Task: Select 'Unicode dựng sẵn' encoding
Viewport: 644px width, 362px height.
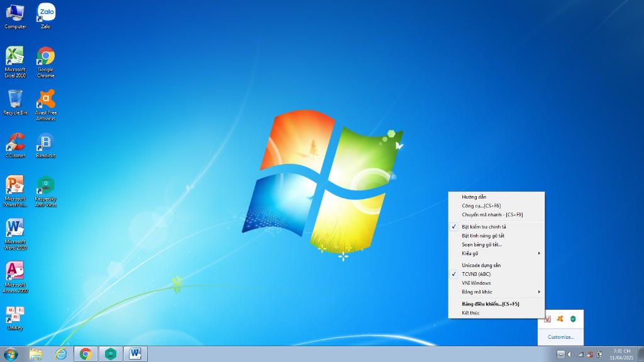Action: 497,265
